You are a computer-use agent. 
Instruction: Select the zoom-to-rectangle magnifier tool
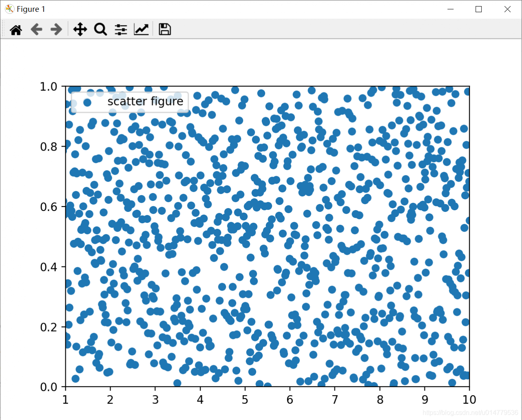pyautogui.click(x=100, y=29)
